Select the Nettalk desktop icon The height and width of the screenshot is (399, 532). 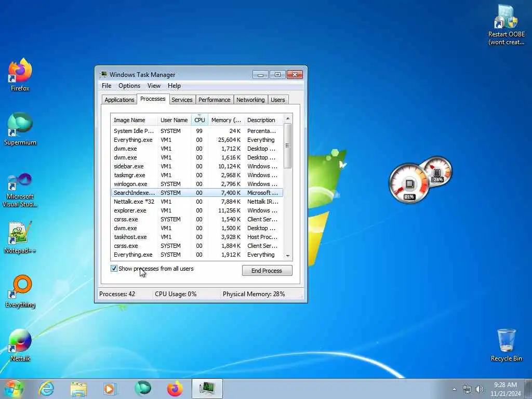pos(20,345)
